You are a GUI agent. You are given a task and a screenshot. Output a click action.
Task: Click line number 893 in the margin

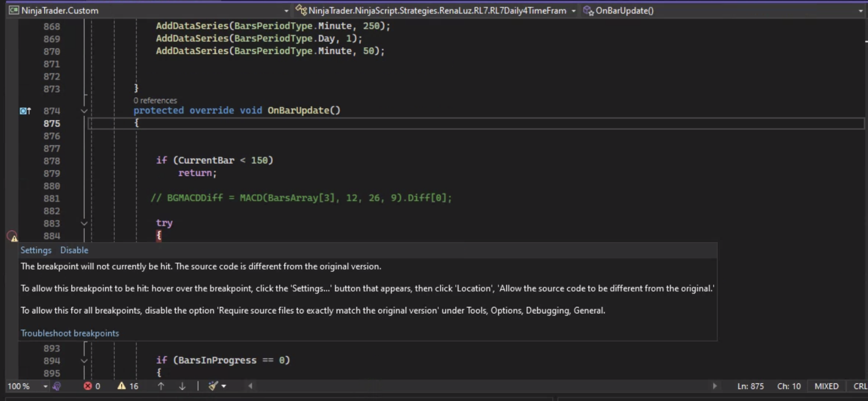click(x=52, y=349)
